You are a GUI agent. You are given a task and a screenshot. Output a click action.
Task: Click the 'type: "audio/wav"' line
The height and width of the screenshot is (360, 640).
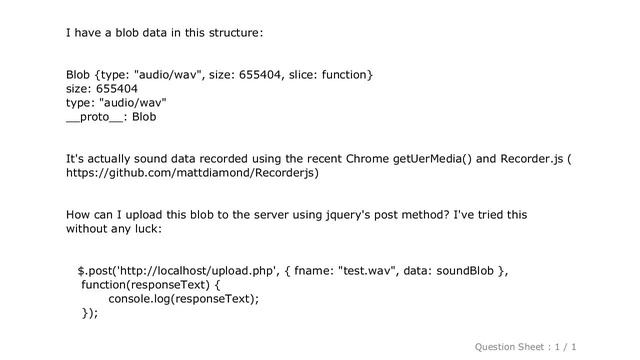(x=116, y=102)
